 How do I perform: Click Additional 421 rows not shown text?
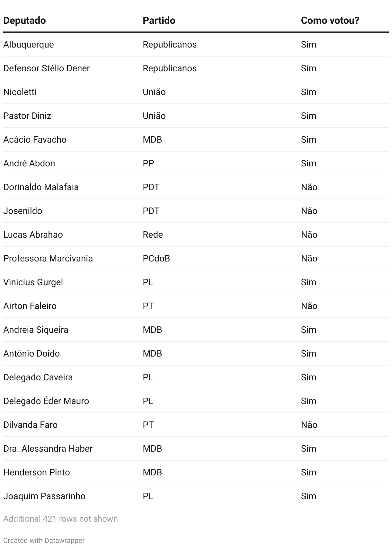[x=61, y=519]
